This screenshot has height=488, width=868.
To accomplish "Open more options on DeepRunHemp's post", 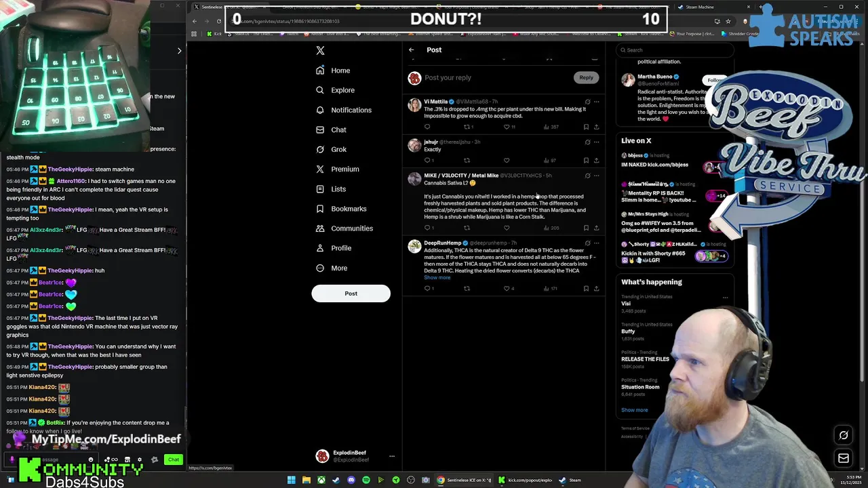I will point(596,243).
